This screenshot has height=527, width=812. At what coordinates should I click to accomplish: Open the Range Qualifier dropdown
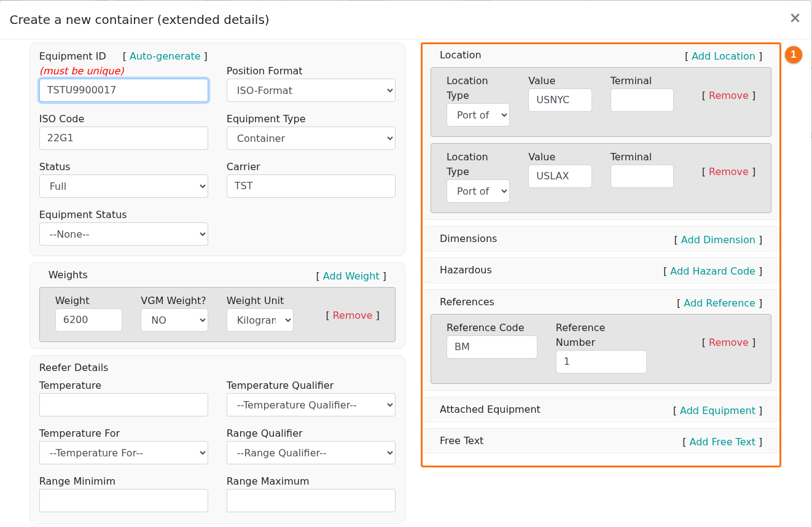tap(311, 453)
